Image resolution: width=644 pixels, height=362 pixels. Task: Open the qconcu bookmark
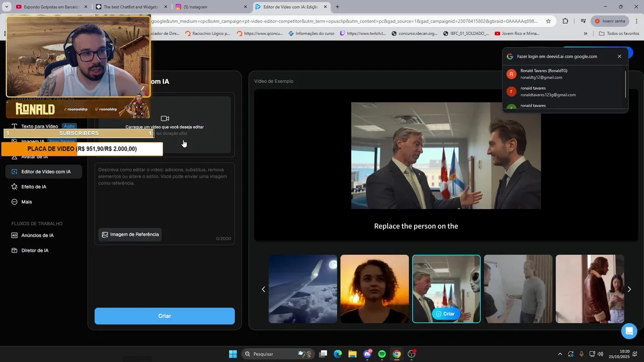point(261,34)
